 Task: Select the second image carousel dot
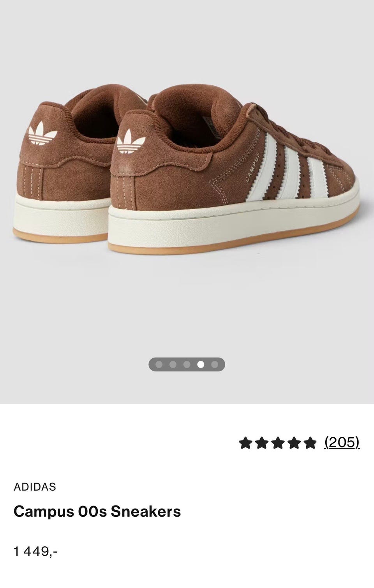(x=173, y=364)
